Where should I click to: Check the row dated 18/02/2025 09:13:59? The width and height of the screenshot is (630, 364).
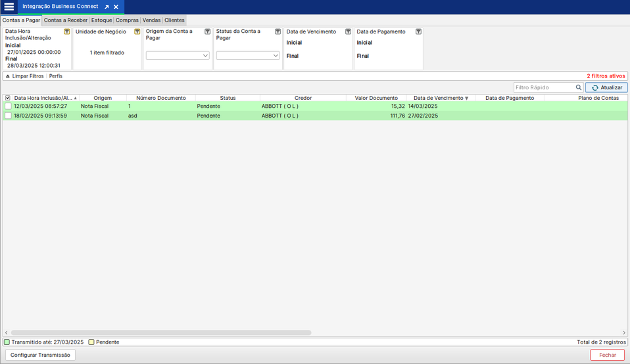tap(8, 116)
